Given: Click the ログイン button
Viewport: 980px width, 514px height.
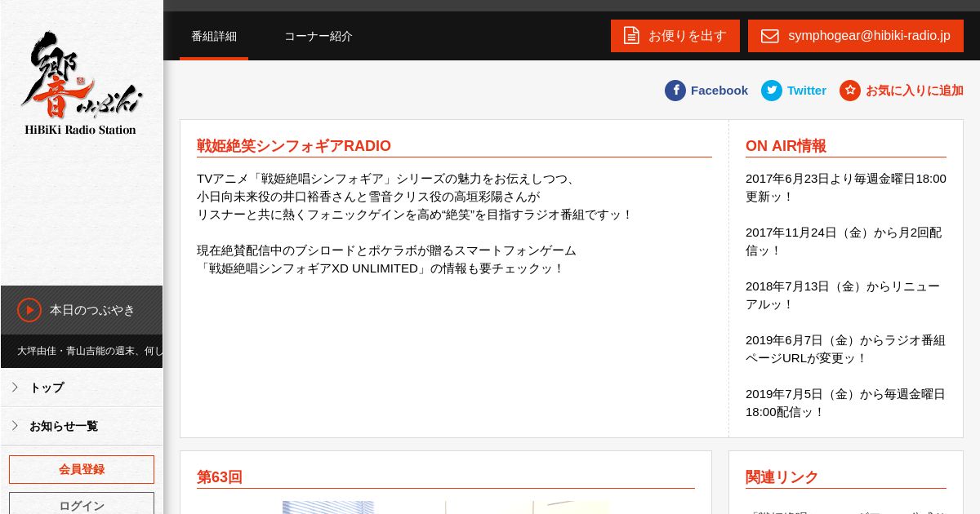Looking at the screenshot, I should click(82, 505).
